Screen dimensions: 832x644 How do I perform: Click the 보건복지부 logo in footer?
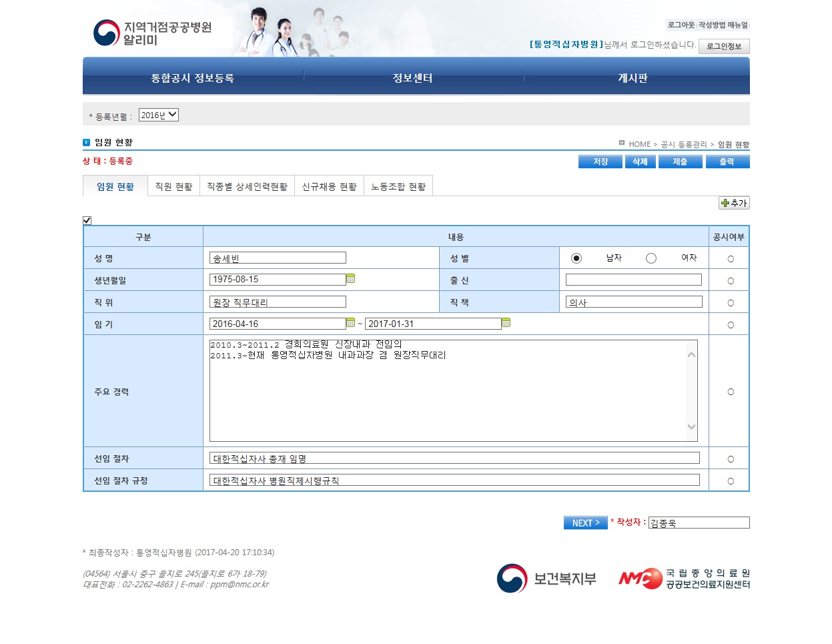546,579
